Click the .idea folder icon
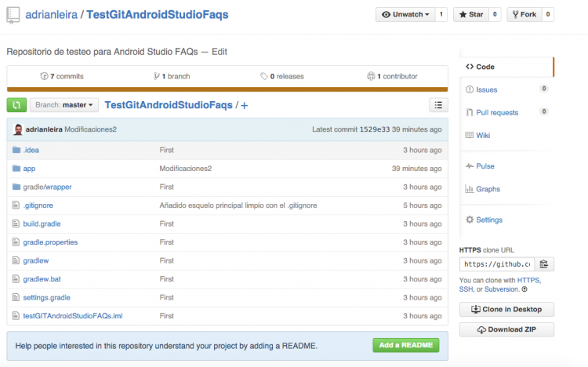Screen dimensions: 588x367 16,150
